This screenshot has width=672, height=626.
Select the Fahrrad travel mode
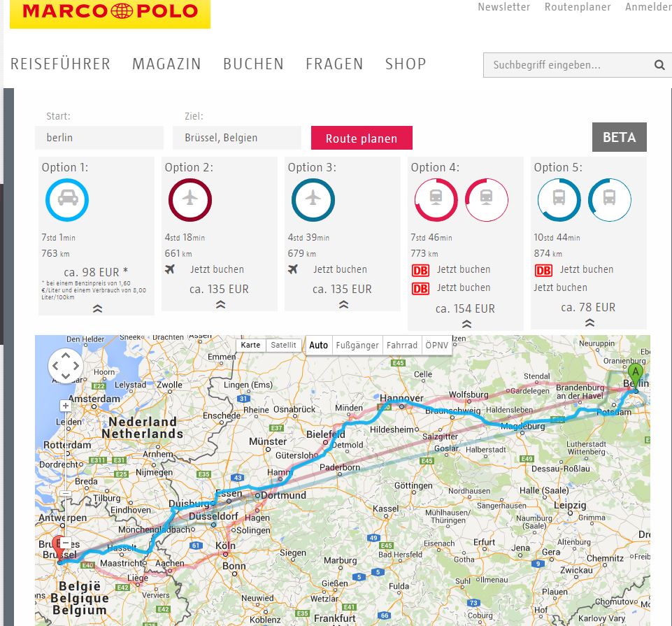pyautogui.click(x=402, y=345)
